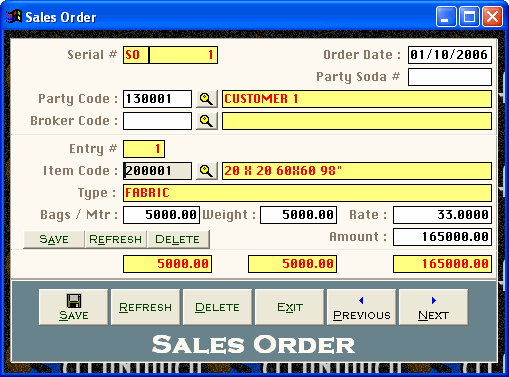Go to Next sales order record

coord(434,307)
